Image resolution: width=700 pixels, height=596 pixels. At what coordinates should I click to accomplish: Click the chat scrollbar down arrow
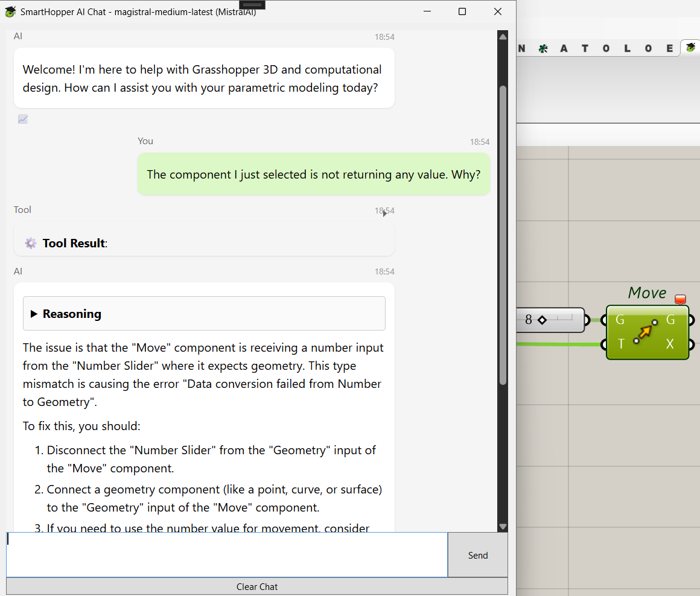click(x=503, y=527)
